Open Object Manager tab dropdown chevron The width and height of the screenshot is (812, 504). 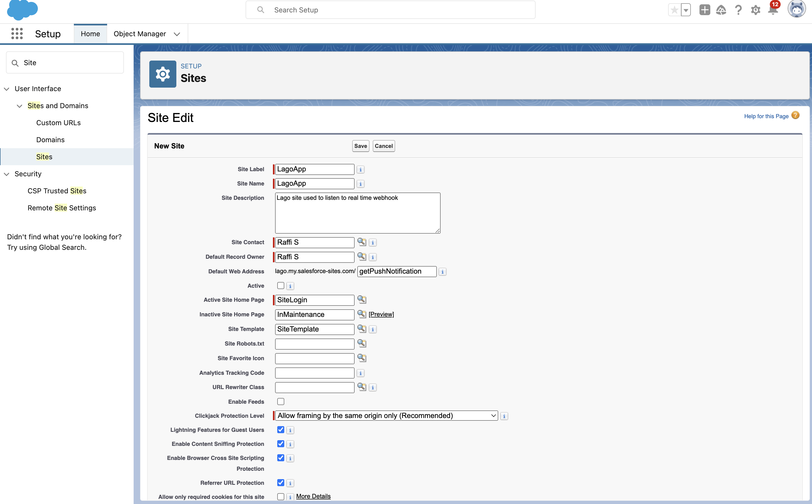(x=177, y=34)
